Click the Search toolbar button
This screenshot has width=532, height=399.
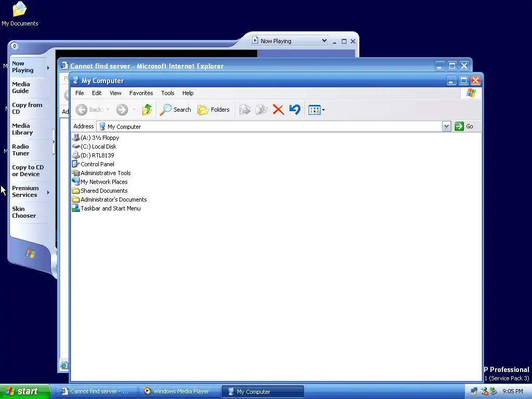[x=175, y=110]
